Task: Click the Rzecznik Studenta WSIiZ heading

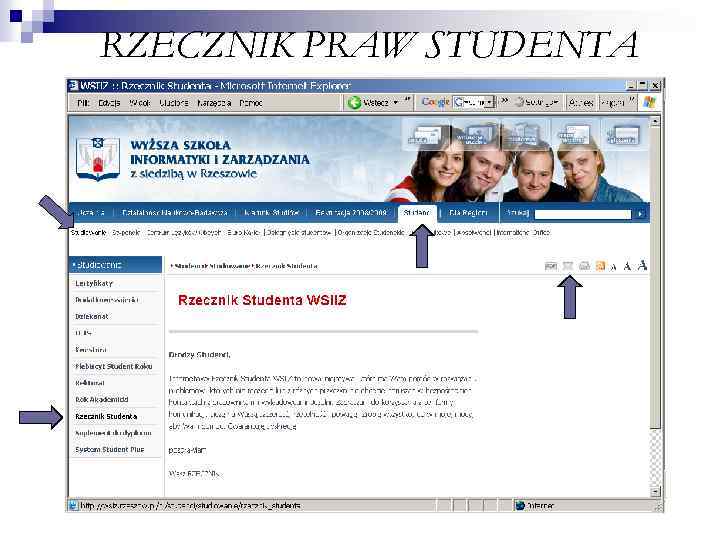Action: [262, 300]
